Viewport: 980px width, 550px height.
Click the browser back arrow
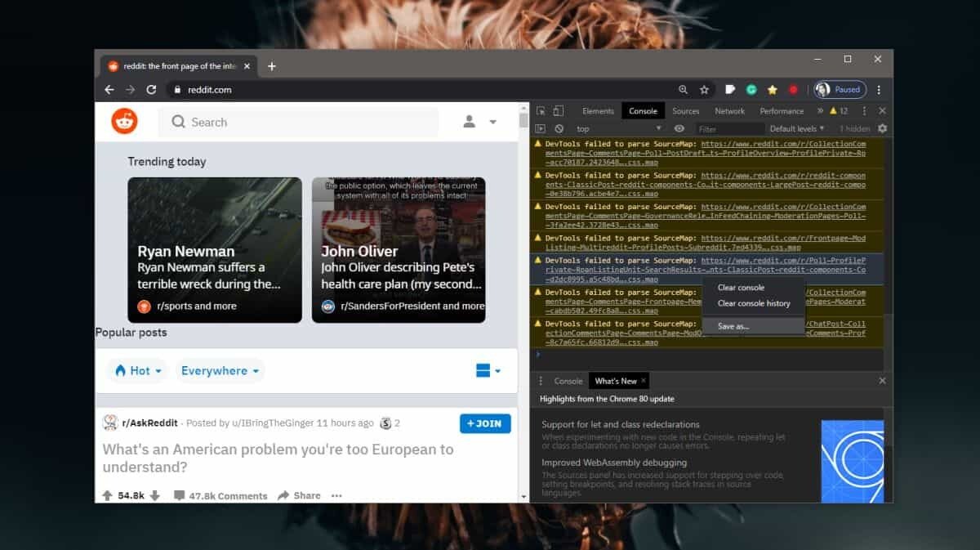point(109,90)
